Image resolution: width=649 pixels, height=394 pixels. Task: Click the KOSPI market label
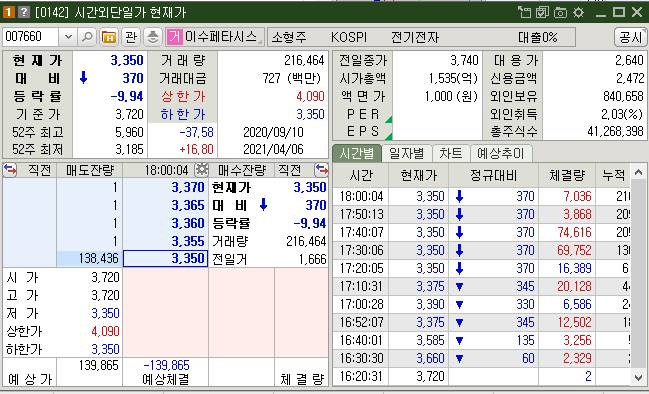(349, 37)
